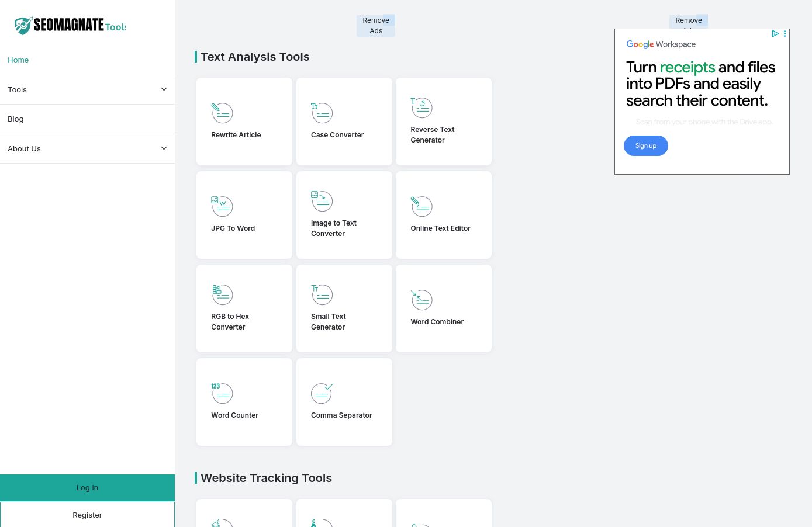This screenshot has height=527, width=812.
Task: Click the Register button
Action: [x=87, y=515]
